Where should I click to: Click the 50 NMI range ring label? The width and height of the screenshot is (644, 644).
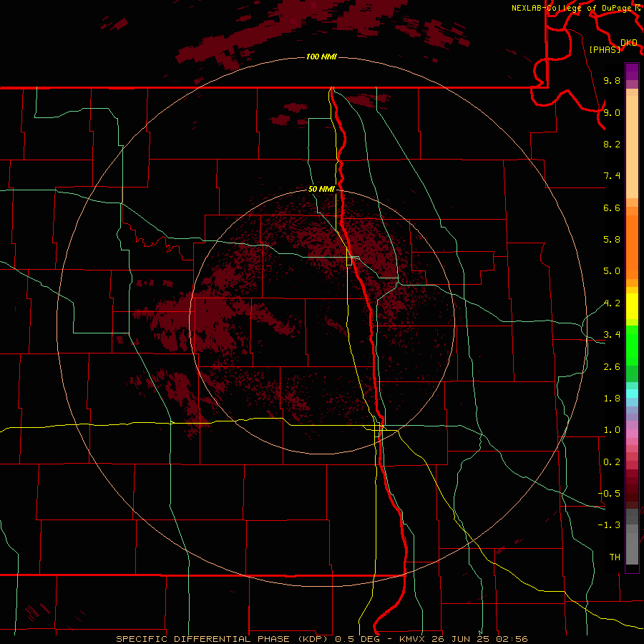tap(321, 189)
